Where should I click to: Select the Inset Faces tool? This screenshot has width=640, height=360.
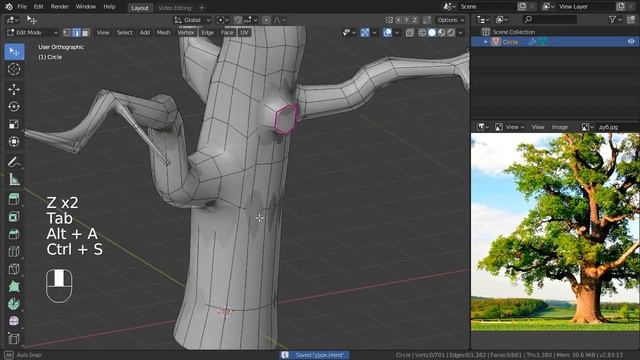tap(14, 217)
